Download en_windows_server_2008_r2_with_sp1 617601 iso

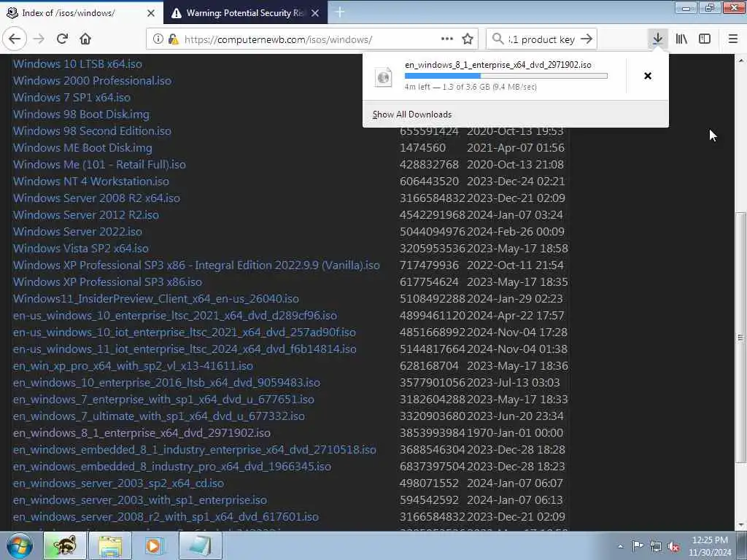[x=166, y=517]
